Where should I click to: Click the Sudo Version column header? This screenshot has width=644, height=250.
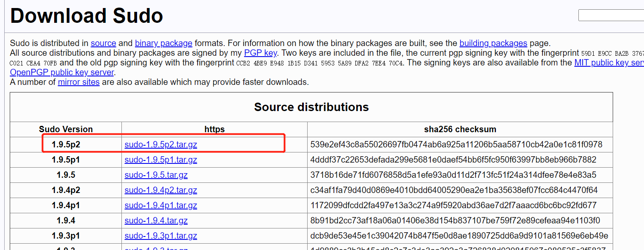(x=66, y=129)
